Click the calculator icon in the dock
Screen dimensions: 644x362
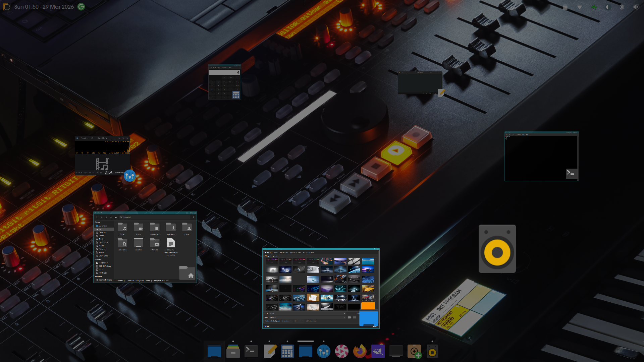click(x=287, y=352)
